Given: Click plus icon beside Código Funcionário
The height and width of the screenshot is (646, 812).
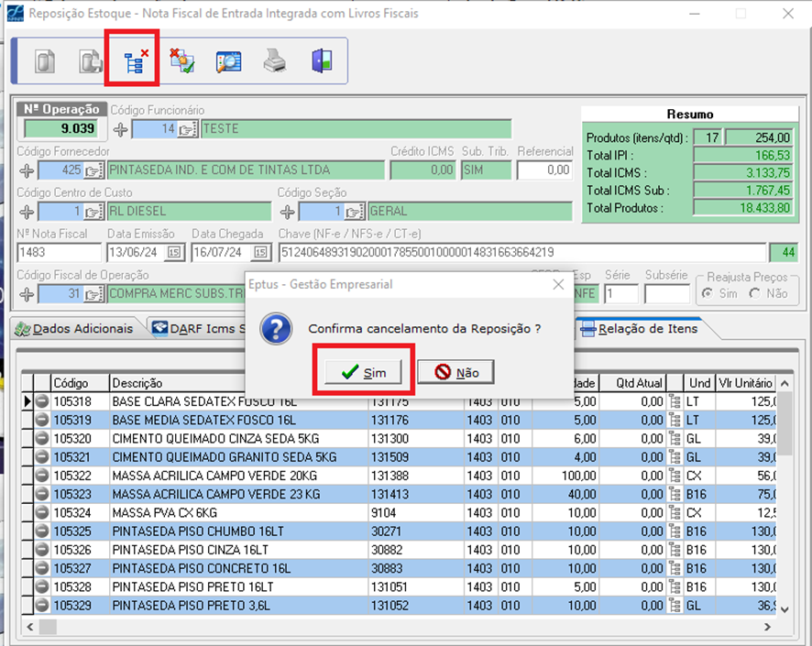Looking at the screenshot, I should pyautogui.click(x=121, y=129).
